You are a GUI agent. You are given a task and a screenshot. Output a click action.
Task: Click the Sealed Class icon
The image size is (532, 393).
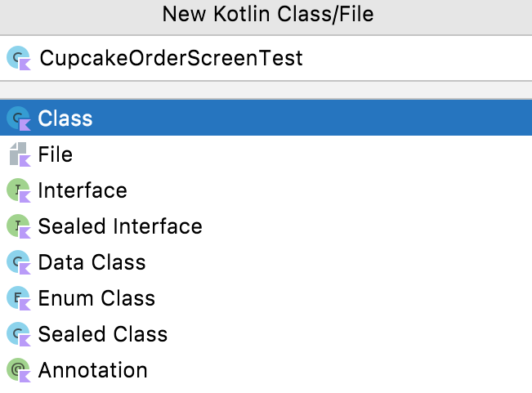pos(18,334)
